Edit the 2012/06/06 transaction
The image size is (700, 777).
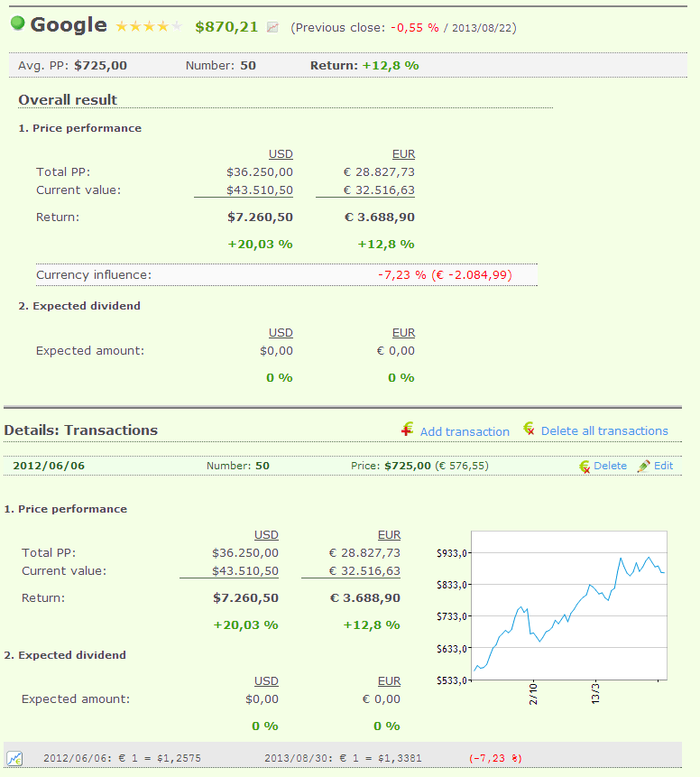(x=663, y=466)
